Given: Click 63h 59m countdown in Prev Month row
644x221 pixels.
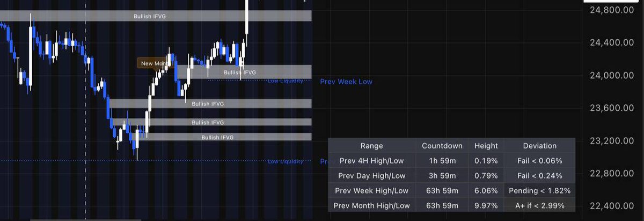Looking at the screenshot, I should 442,205.
